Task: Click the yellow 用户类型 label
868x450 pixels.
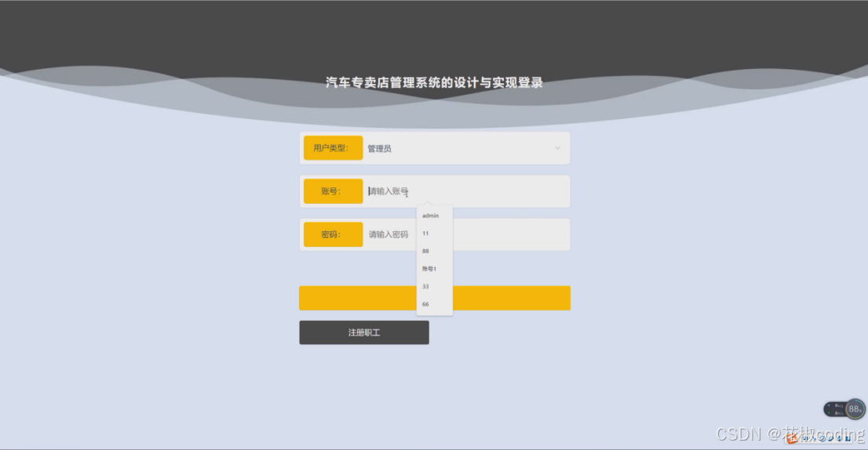Action: (334, 148)
